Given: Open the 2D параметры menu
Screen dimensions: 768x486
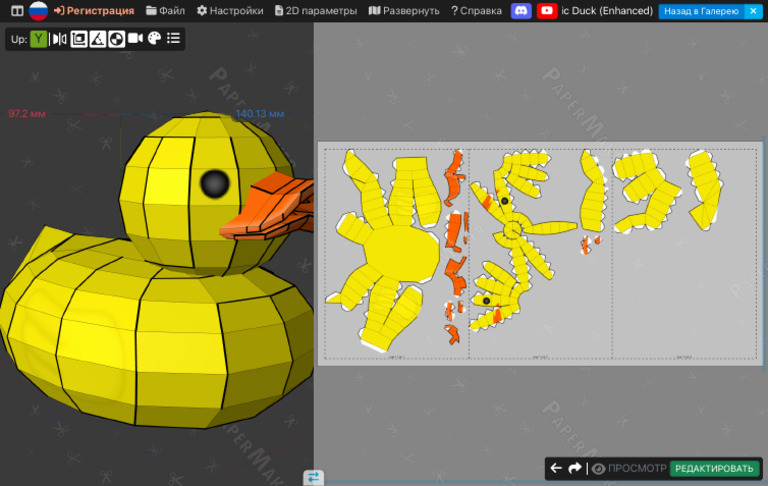Looking at the screenshot, I should coord(315,10).
